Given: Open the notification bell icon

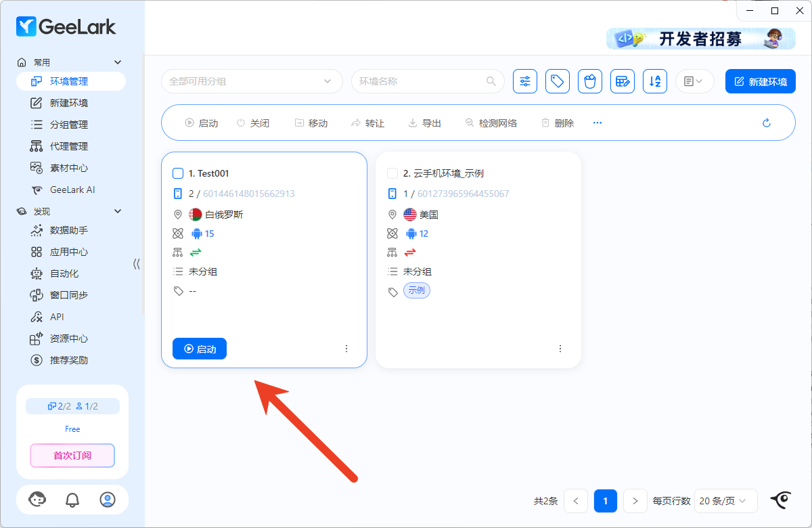Looking at the screenshot, I should [x=72, y=500].
